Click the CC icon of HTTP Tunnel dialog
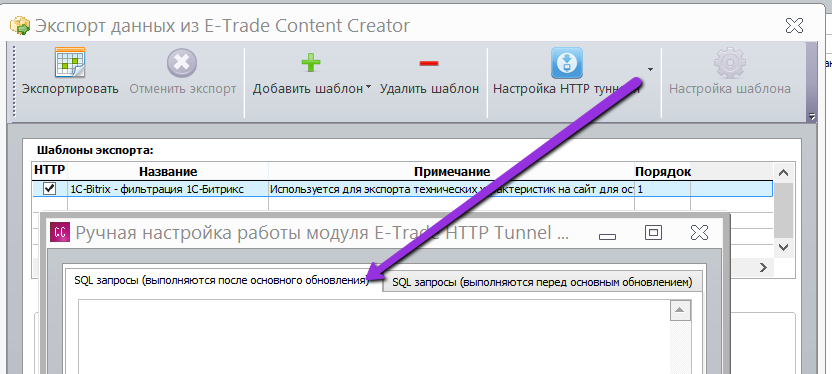The width and height of the screenshot is (832, 374). (59, 232)
